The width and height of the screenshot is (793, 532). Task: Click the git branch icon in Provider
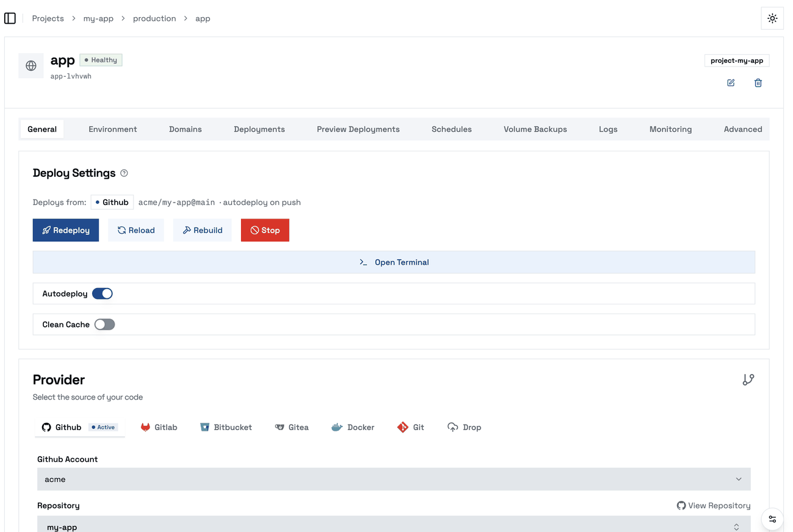(748, 379)
